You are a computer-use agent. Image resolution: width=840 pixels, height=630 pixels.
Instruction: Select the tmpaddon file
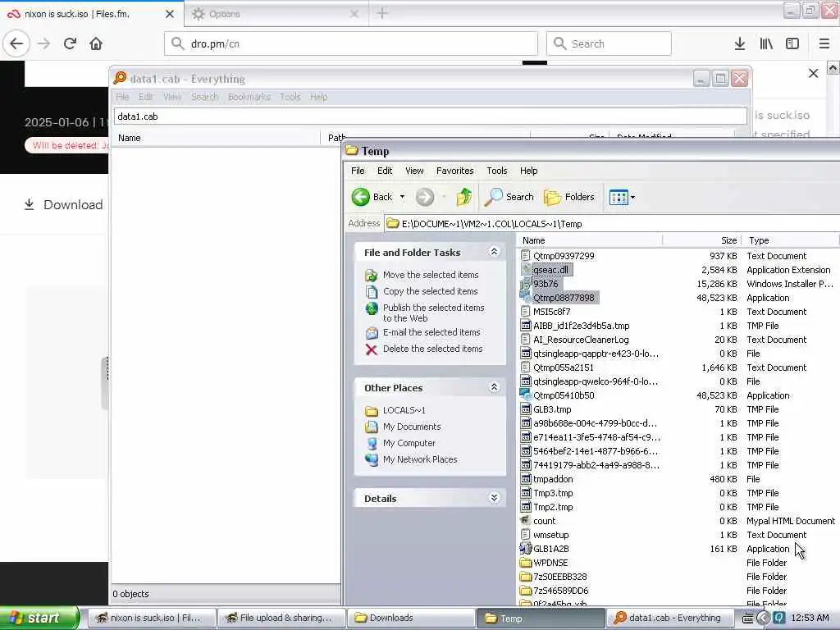coord(553,479)
